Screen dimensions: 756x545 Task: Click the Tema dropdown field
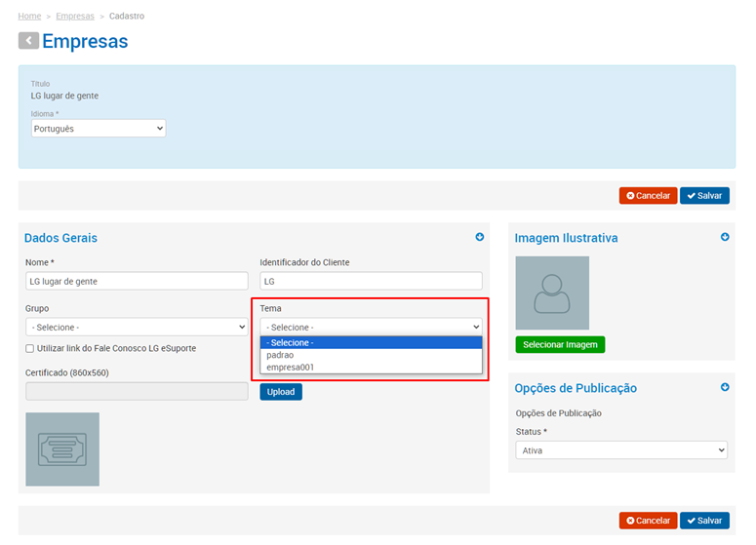tap(371, 328)
